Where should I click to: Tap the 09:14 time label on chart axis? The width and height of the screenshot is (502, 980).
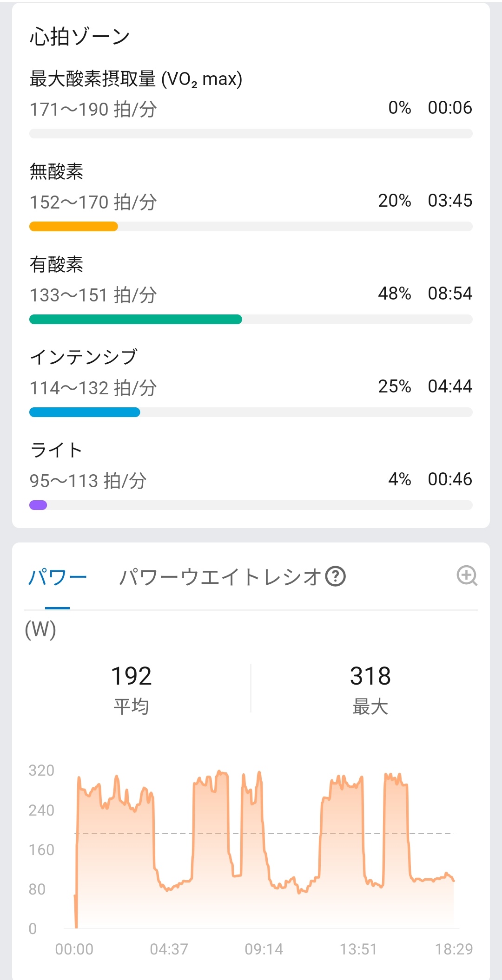click(264, 949)
